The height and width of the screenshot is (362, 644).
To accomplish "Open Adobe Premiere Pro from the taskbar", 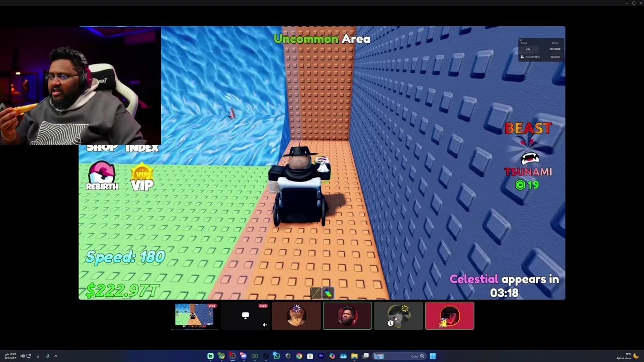I will pos(321,356).
